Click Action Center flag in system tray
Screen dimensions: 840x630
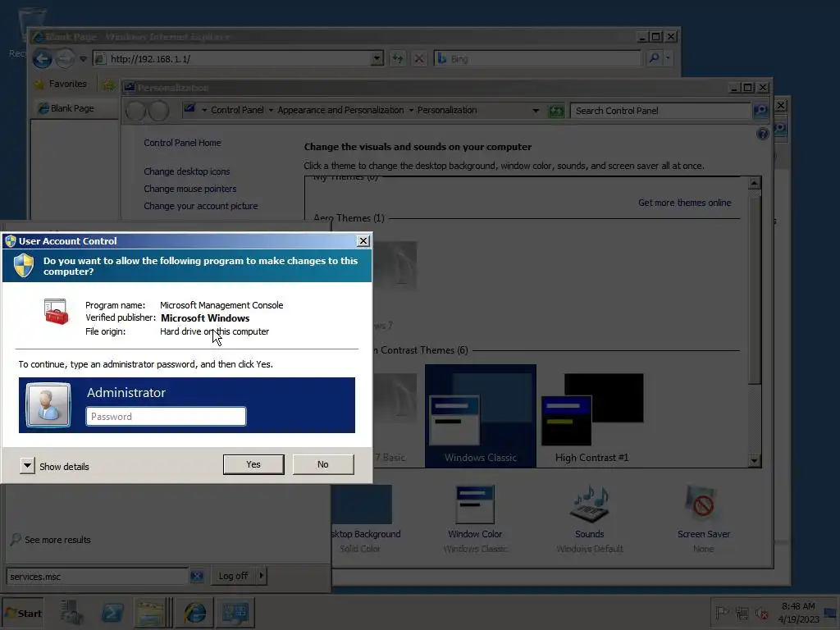[722, 613]
